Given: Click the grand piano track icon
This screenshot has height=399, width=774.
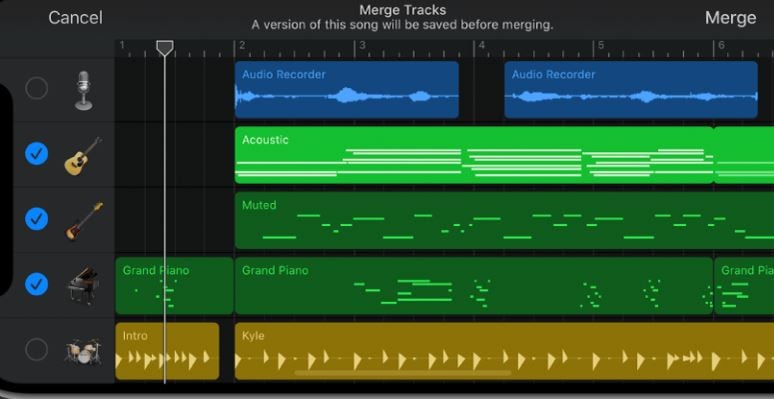Looking at the screenshot, I should [83, 285].
